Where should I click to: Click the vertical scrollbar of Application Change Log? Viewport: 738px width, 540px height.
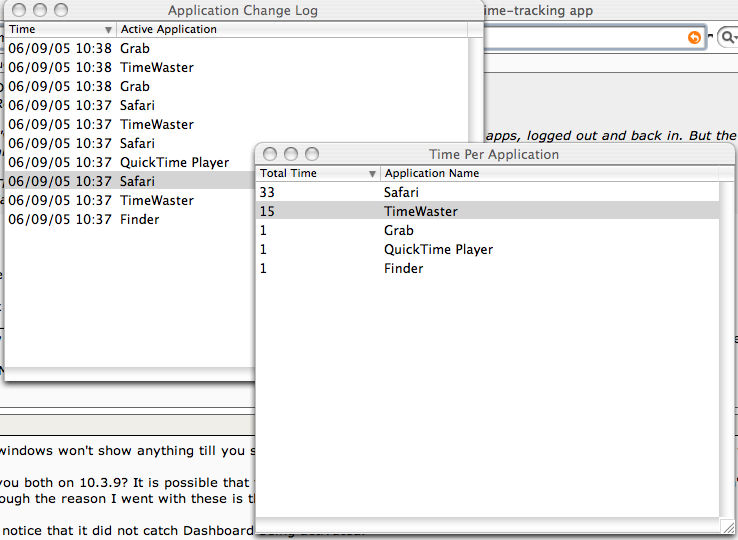[x=476, y=89]
